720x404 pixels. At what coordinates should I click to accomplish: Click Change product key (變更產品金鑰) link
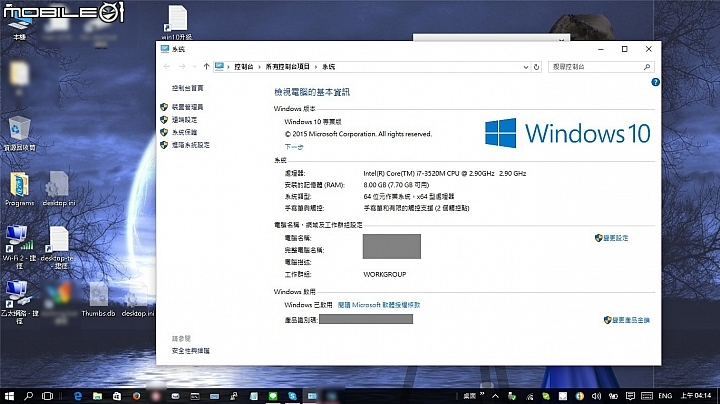point(626,320)
